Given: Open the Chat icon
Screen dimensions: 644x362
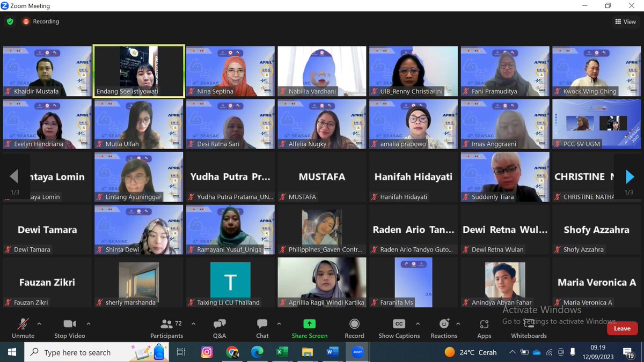Looking at the screenshot, I should (x=262, y=324).
